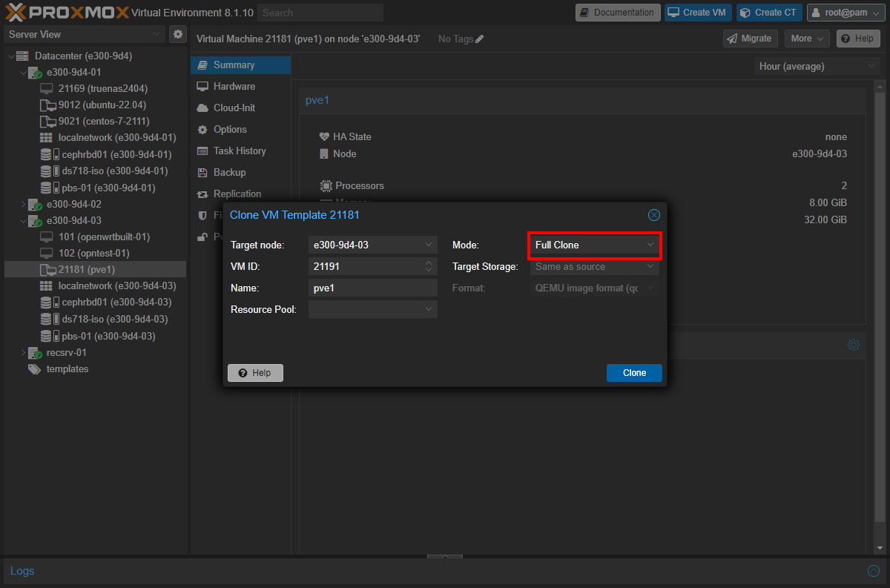The image size is (890, 588).
Task: Click the Clone button
Action: tap(634, 373)
